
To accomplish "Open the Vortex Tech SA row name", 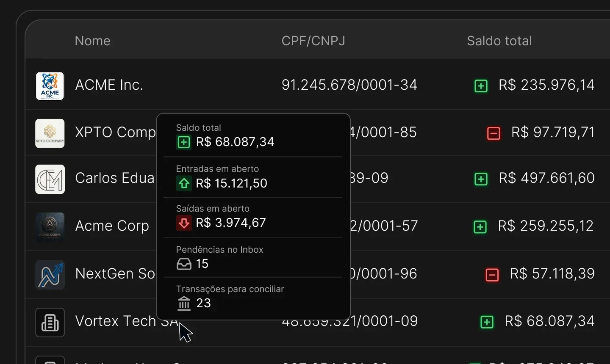I will 127,321.
